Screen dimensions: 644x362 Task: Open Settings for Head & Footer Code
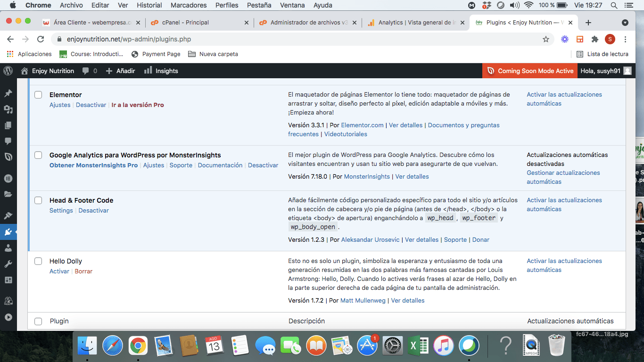[61, 211]
